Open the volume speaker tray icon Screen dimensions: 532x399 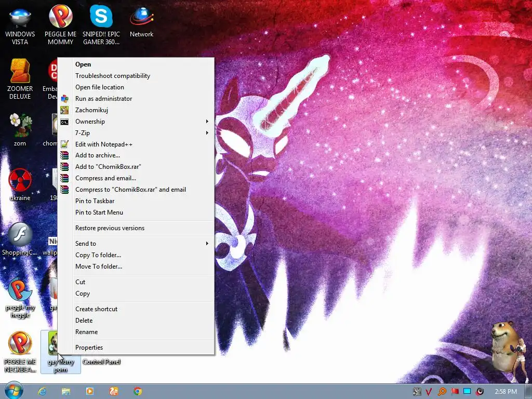(x=480, y=392)
